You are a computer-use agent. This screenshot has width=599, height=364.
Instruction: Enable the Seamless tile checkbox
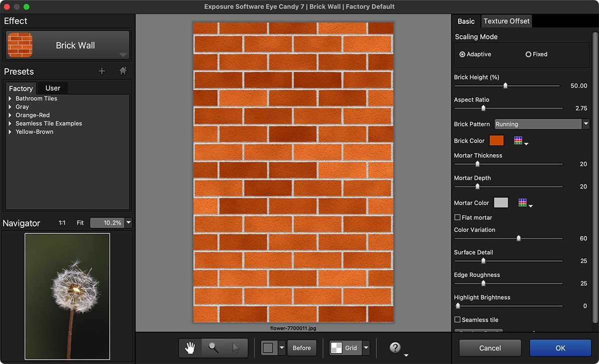(x=457, y=320)
